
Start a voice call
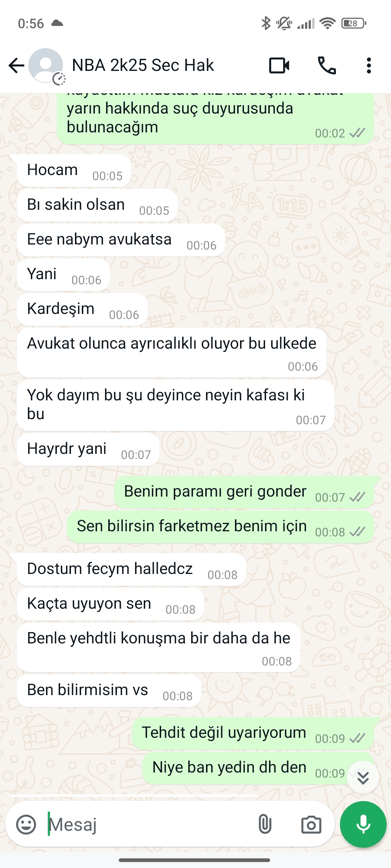[327, 65]
